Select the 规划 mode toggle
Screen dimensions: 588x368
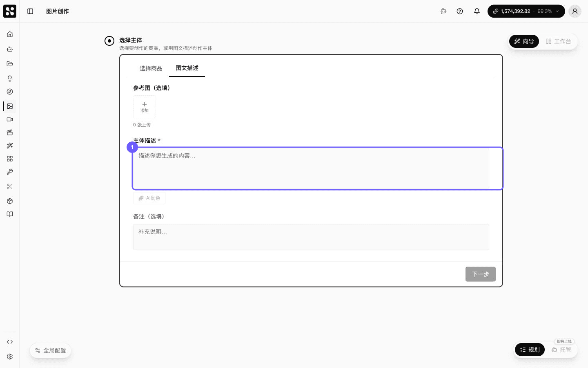[530, 350]
